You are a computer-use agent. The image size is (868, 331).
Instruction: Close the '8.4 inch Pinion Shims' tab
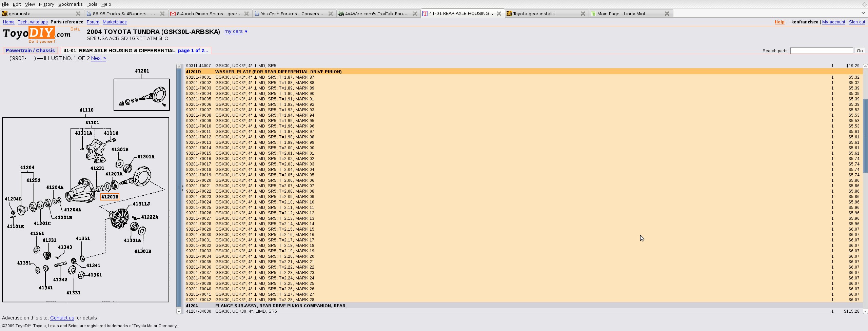(246, 14)
